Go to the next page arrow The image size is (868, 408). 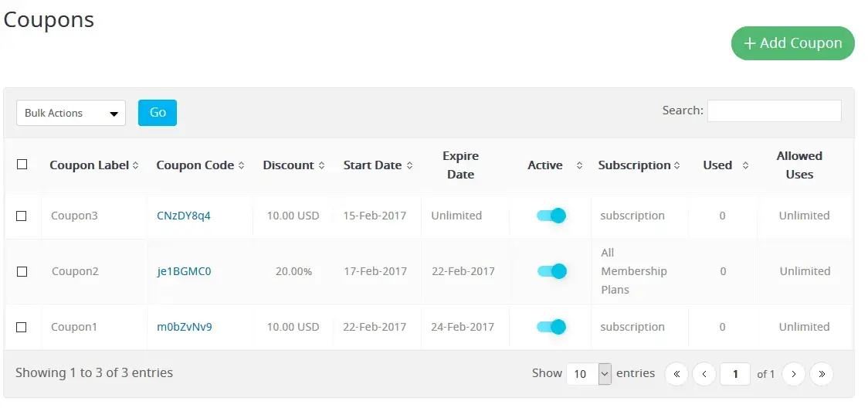794,374
